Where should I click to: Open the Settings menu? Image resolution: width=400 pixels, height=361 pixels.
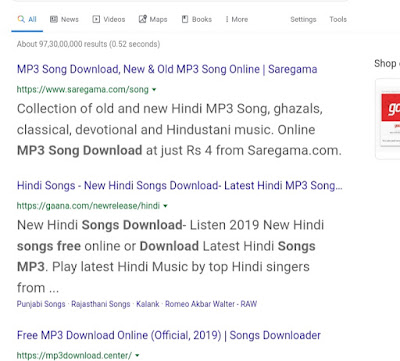click(303, 19)
